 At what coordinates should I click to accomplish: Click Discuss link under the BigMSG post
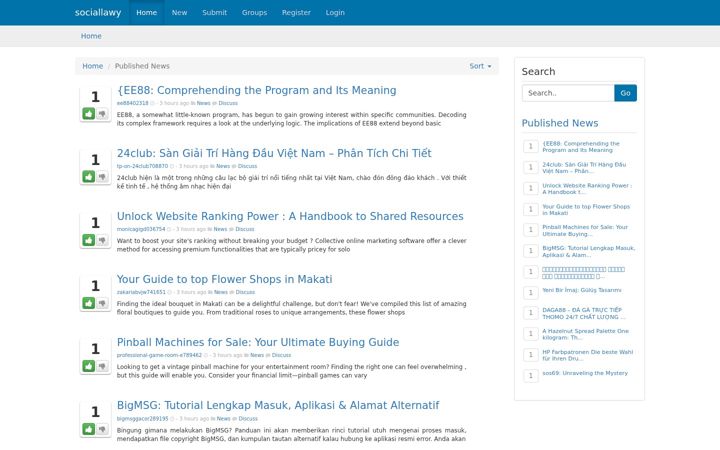point(248,419)
